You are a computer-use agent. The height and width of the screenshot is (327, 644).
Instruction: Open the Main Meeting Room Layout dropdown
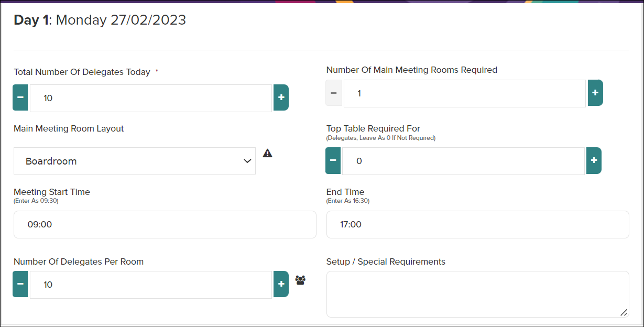(135, 161)
